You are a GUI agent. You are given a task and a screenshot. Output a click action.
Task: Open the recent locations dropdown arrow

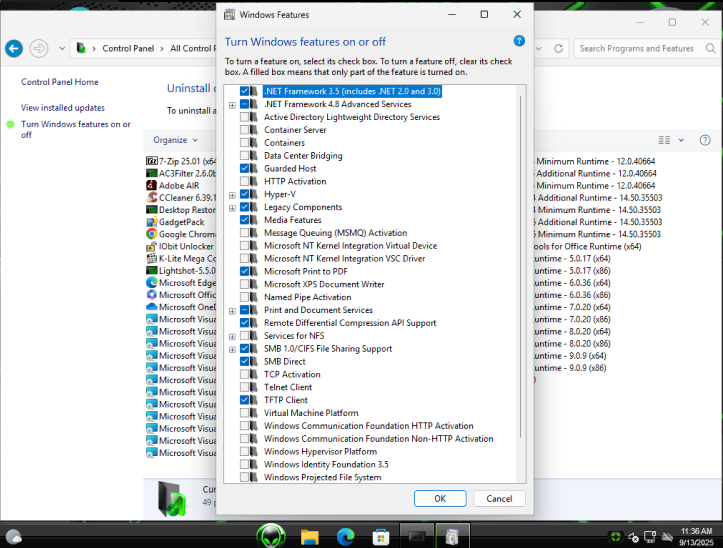(62, 48)
